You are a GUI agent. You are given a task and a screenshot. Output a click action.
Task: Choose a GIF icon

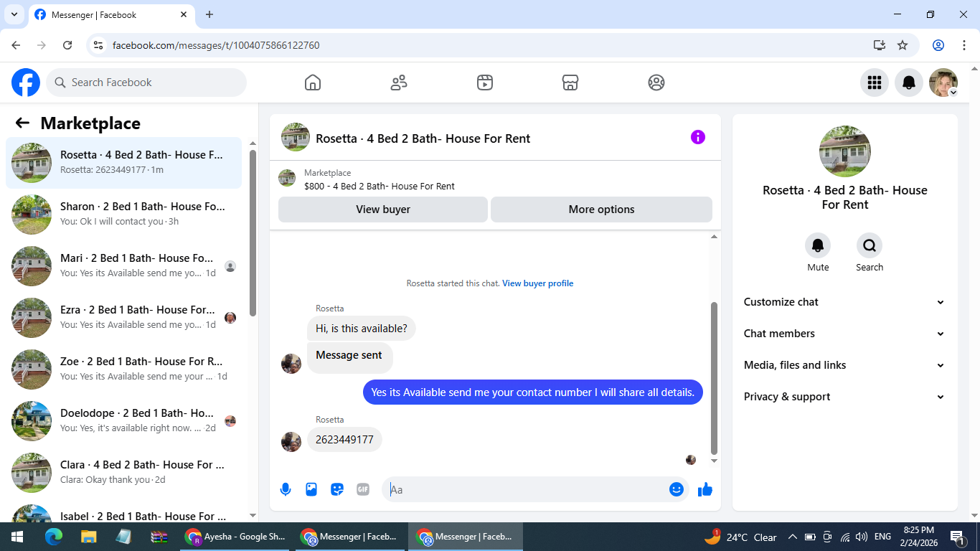pyautogui.click(x=363, y=489)
